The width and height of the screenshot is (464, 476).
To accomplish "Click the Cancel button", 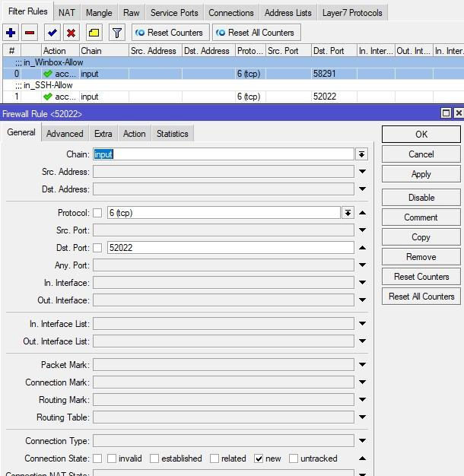I will point(421,154).
